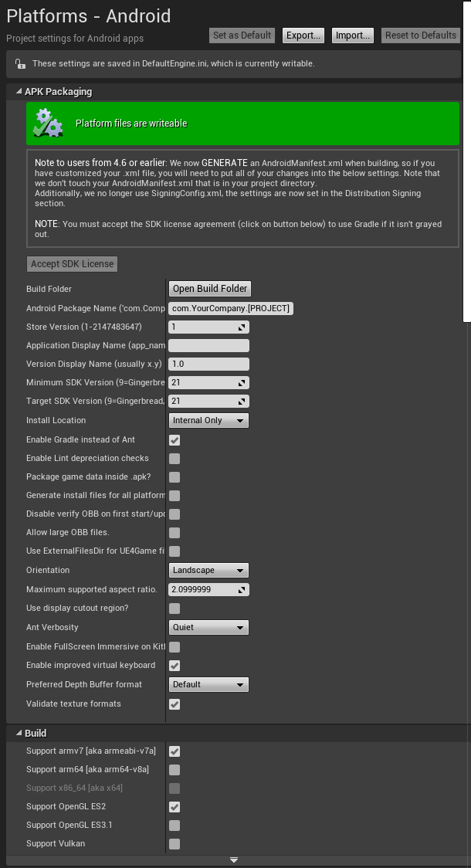Uncheck Validate texture formats
Screen dimensions: 471x868
point(174,704)
